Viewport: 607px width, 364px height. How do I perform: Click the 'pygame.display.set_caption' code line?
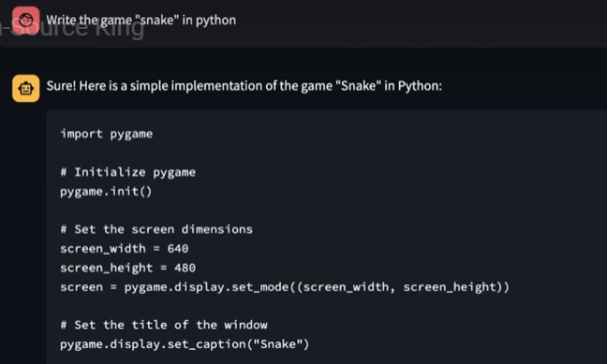(185, 344)
